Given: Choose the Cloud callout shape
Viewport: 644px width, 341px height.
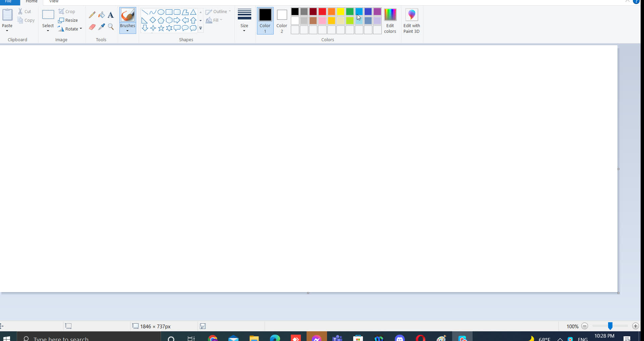Looking at the screenshot, I should (x=193, y=28).
